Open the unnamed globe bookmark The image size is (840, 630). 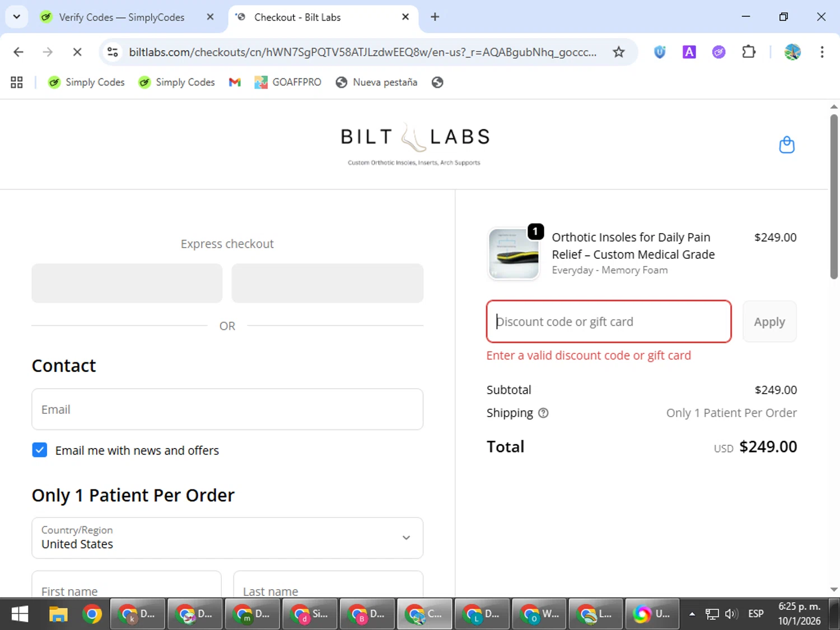437,82
